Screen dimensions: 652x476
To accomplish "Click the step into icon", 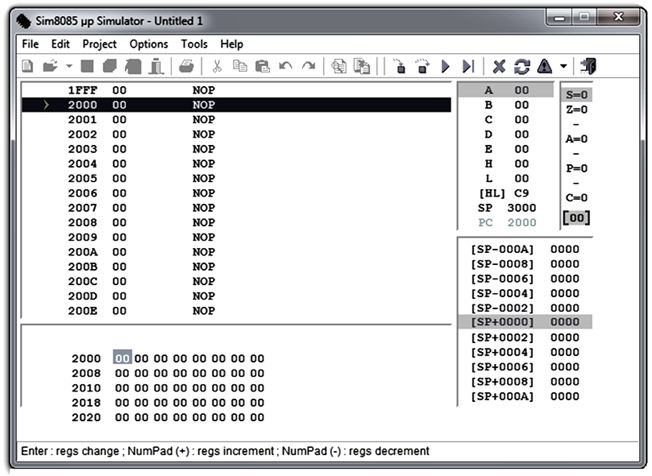I will pos(399,66).
